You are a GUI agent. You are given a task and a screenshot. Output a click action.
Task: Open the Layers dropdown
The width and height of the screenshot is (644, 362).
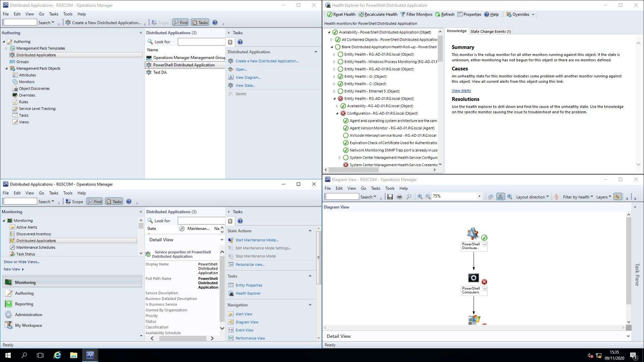[x=604, y=197]
